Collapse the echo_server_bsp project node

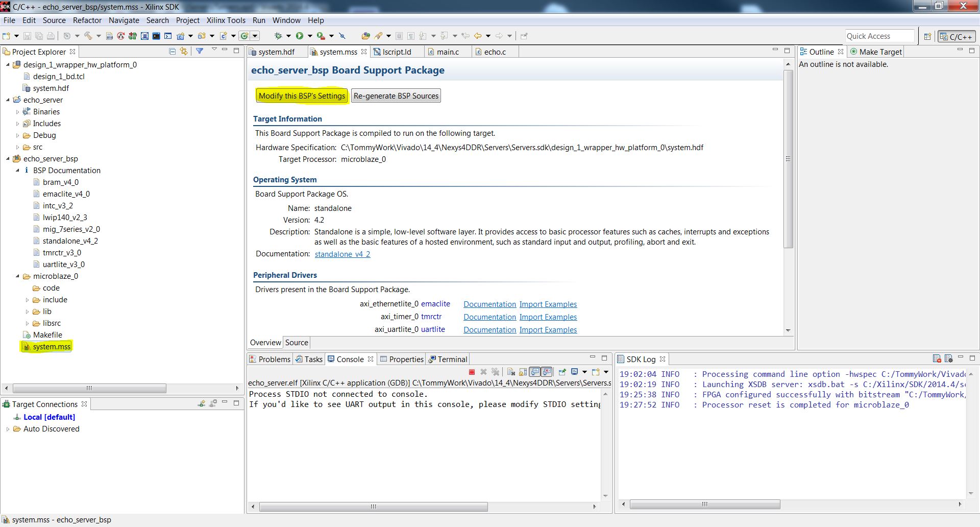coord(8,159)
